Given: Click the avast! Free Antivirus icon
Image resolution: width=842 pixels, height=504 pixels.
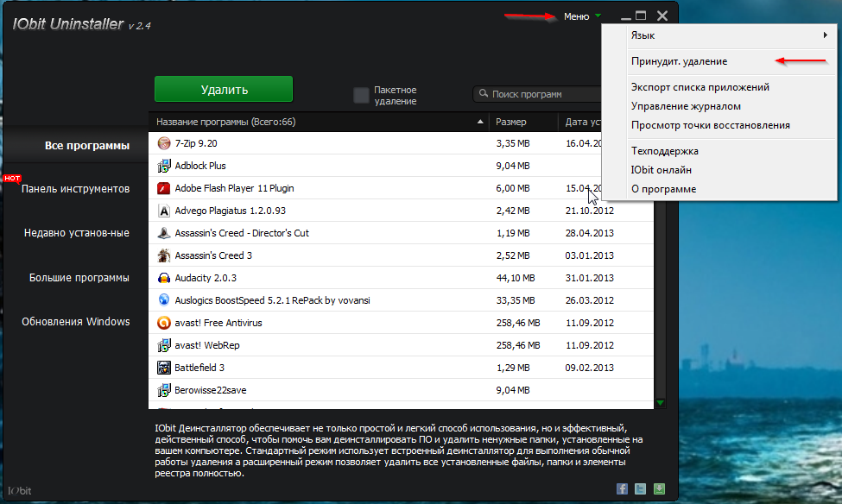Looking at the screenshot, I should pyautogui.click(x=164, y=323).
